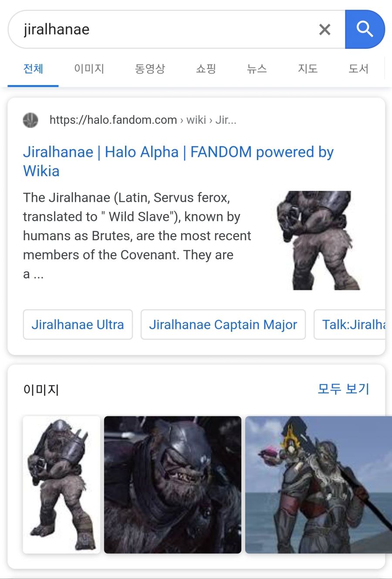The image size is (392, 579).
Task: Clear the search query with X icon
Action: (325, 30)
